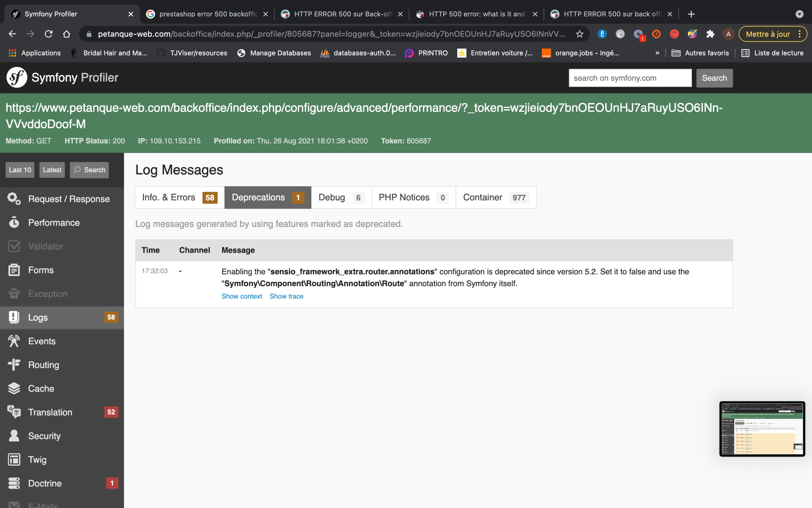
Task: Click the Last 10 button
Action: [20, 170]
